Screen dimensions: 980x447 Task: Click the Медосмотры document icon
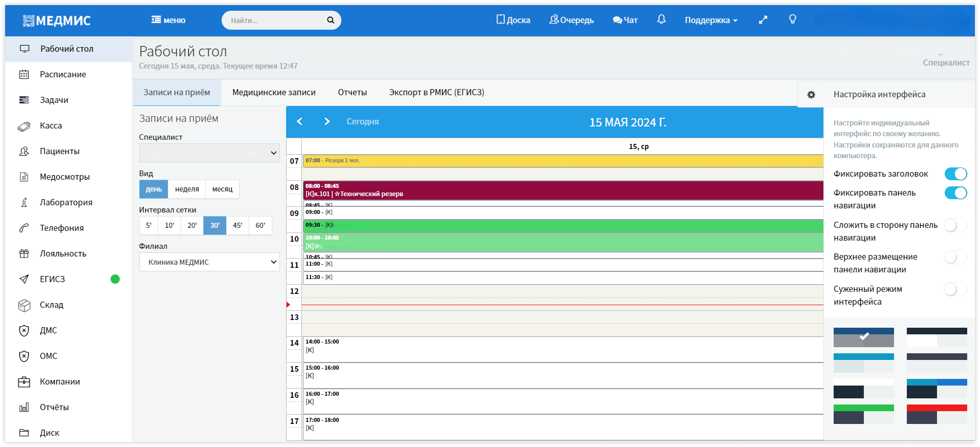click(24, 177)
